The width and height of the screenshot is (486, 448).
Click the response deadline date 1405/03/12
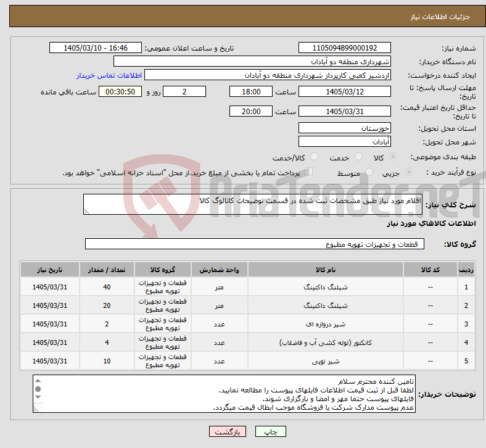tap(344, 92)
